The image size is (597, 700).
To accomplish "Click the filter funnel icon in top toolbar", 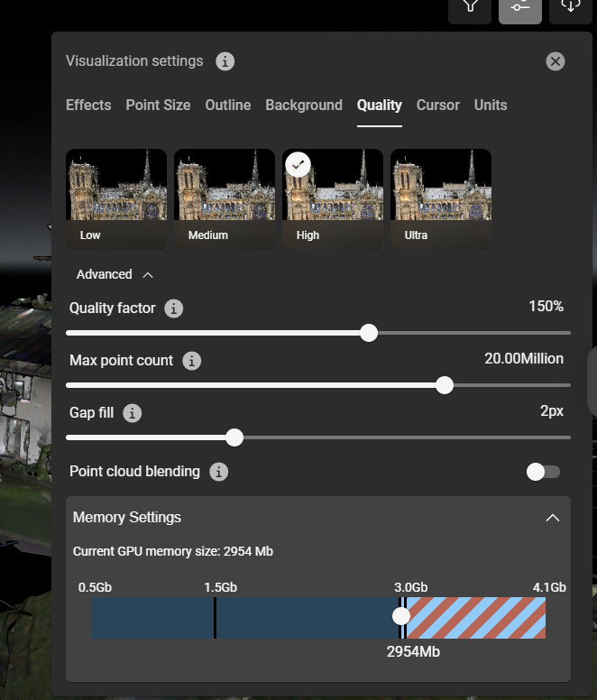I will pyautogui.click(x=470, y=6).
